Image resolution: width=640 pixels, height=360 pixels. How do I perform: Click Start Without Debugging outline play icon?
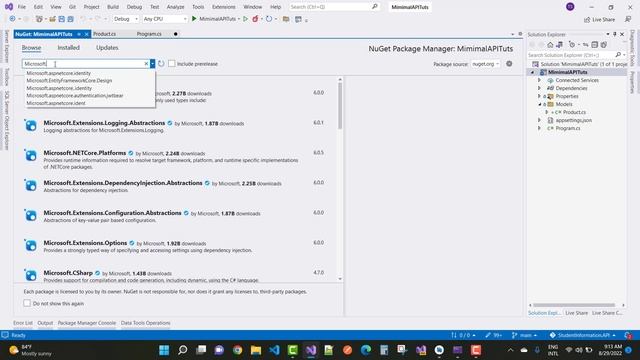click(245, 19)
